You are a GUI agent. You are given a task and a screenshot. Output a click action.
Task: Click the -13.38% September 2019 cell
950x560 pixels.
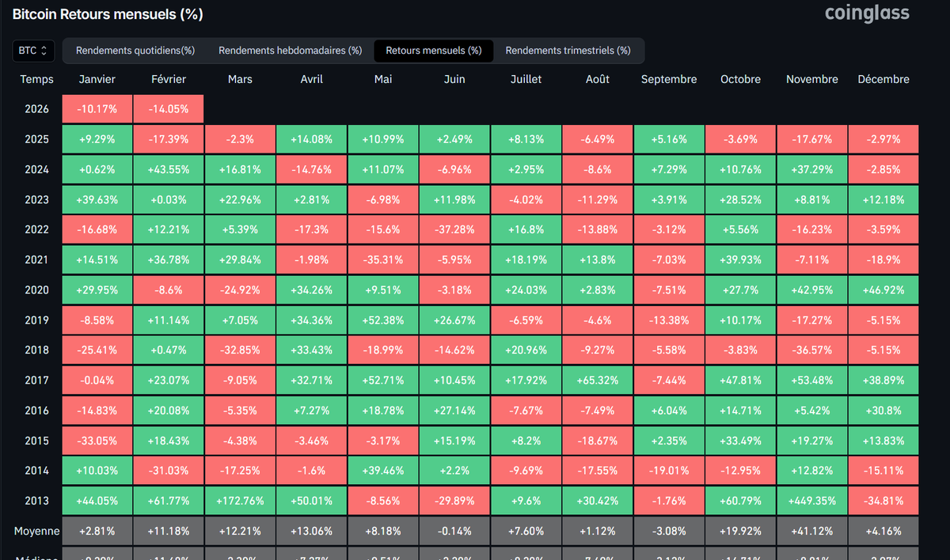click(x=669, y=320)
